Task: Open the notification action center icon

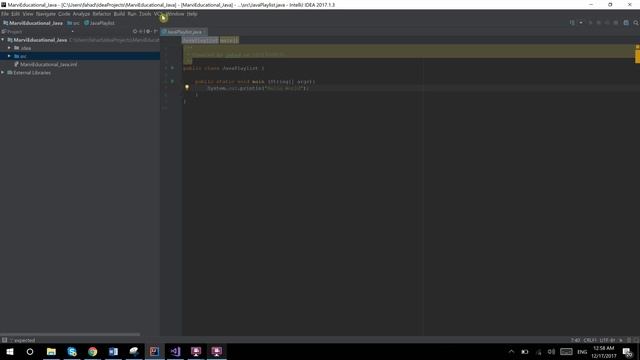Action: click(x=628, y=351)
